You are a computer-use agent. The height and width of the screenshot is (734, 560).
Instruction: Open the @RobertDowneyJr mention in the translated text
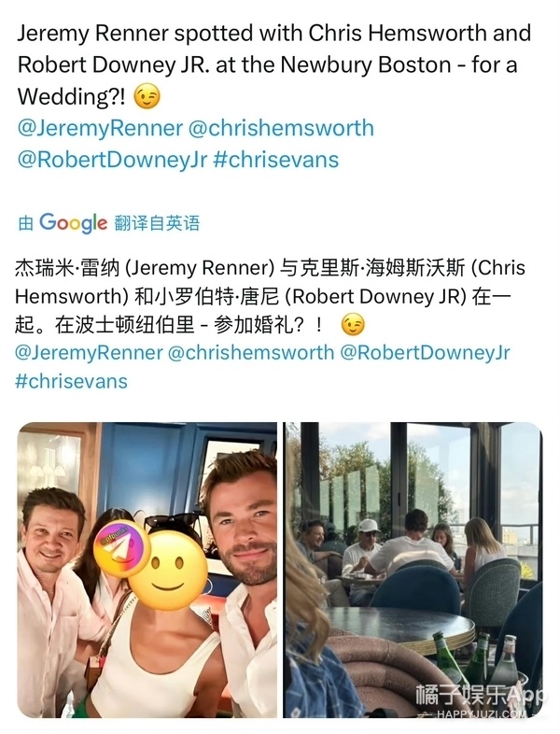[425, 352]
